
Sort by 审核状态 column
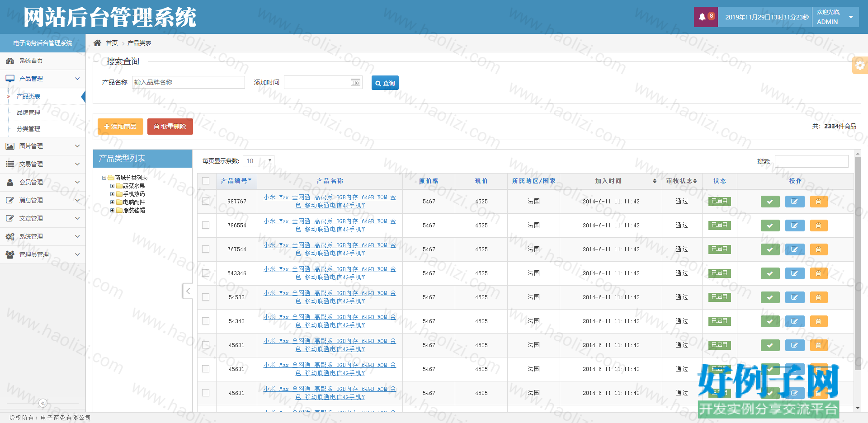click(x=681, y=181)
